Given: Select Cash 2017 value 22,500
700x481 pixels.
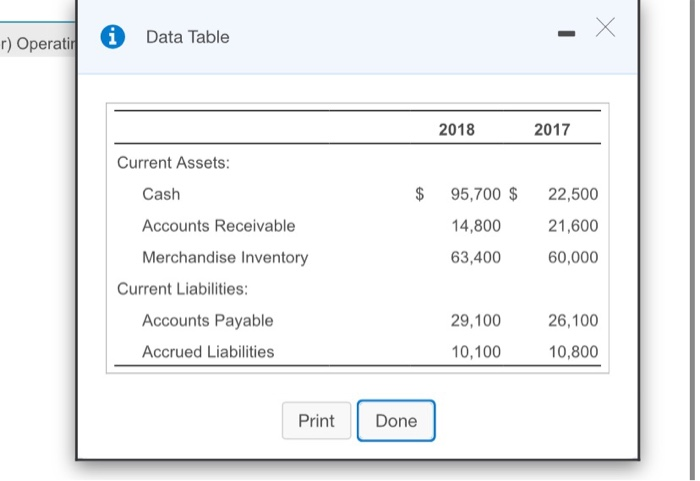Looking at the screenshot, I should (x=573, y=194).
